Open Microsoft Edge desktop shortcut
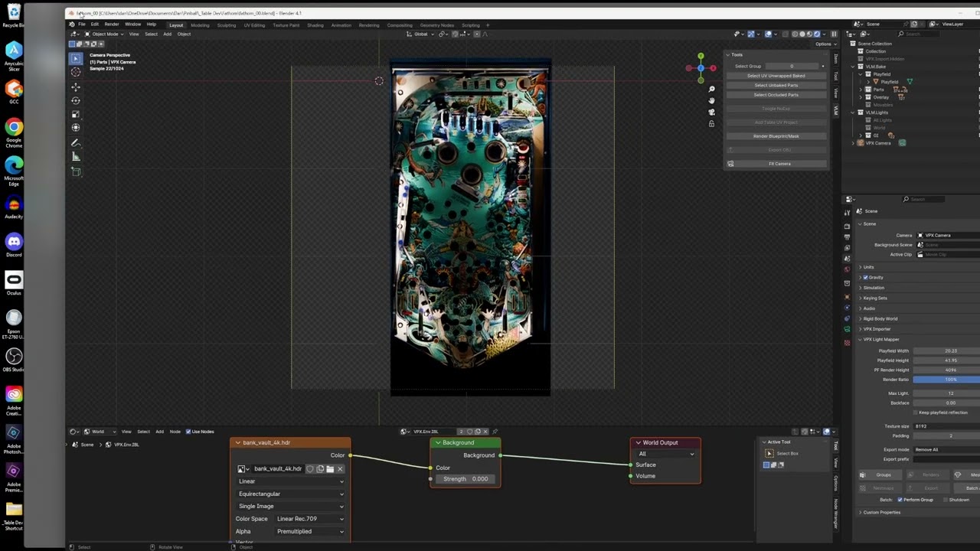980x551 pixels. [x=14, y=170]
